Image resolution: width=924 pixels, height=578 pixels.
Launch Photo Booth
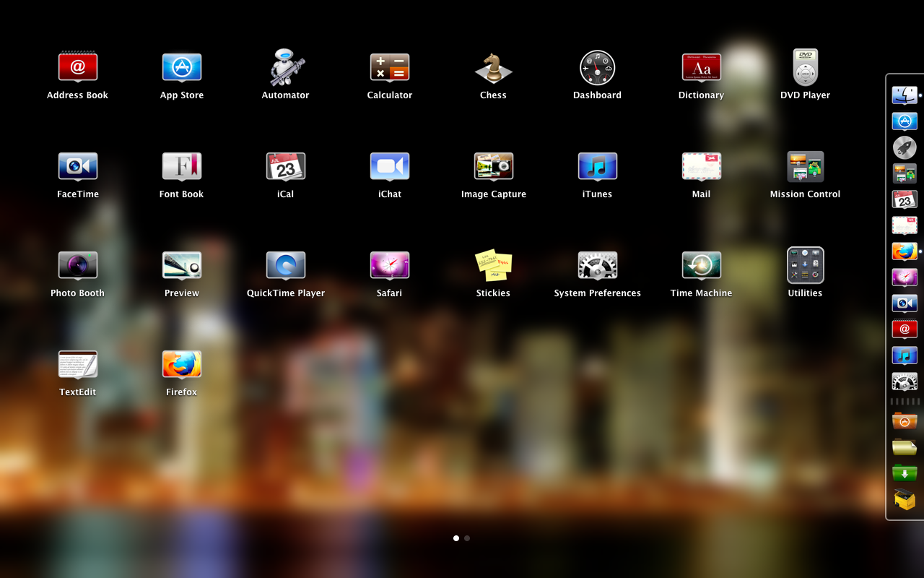click(78, 266)
